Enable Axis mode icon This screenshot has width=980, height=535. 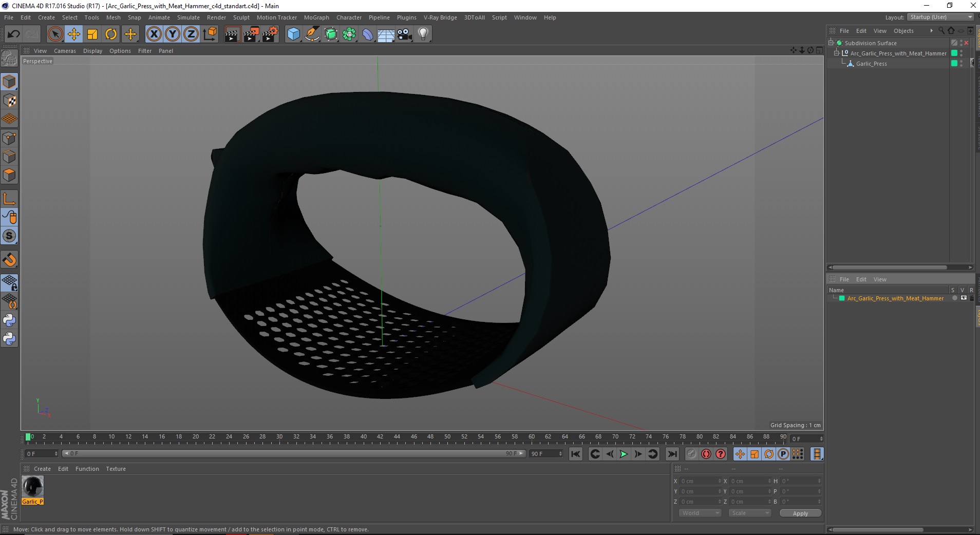[x=9, y=199]
